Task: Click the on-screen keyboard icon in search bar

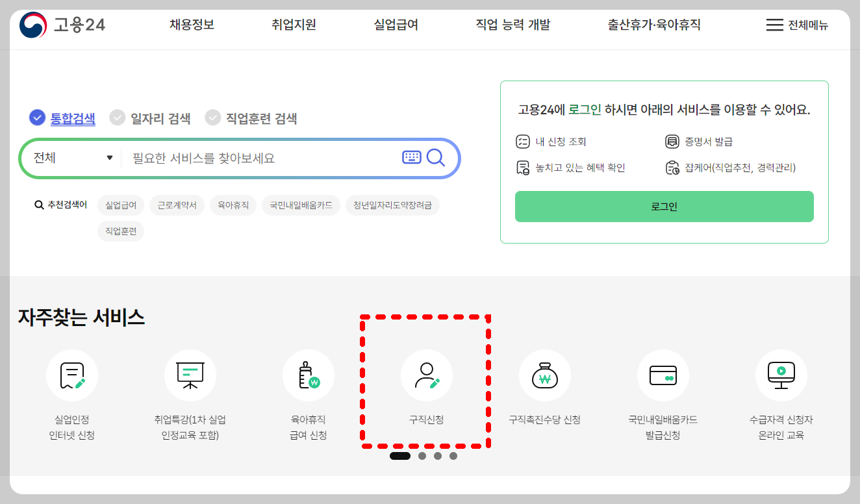Action: pyautogui.click(x=411, y=157)
